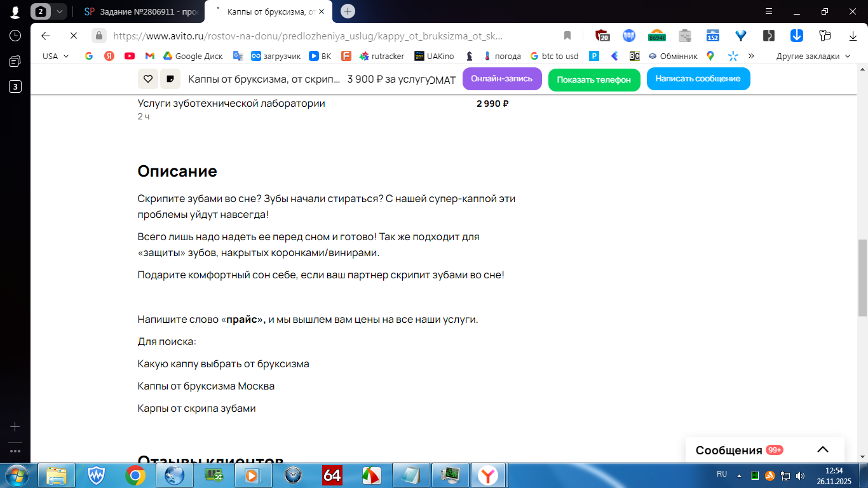Open the browser hamburger menu
The image size is (868, 488).
pos(769,11)
